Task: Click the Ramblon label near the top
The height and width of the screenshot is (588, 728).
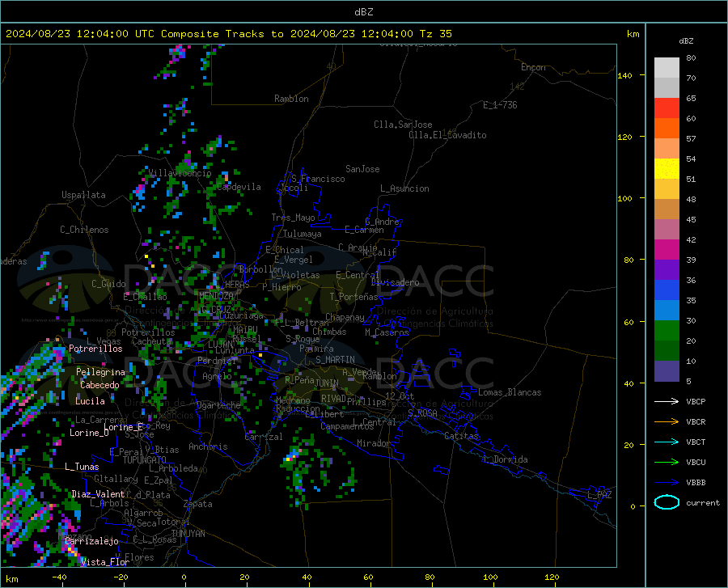Action: pyautogui.click(x=291, y=99)
